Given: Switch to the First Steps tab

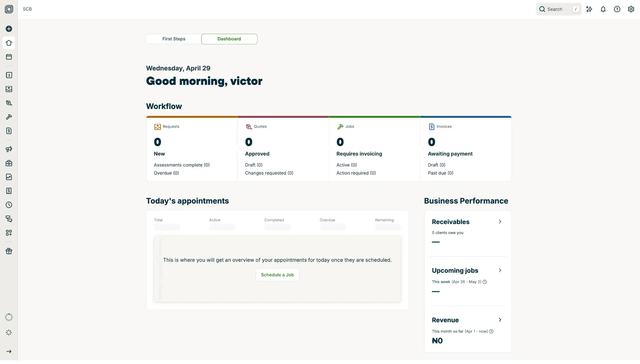Looking at the screenshot, I should 174,39.
